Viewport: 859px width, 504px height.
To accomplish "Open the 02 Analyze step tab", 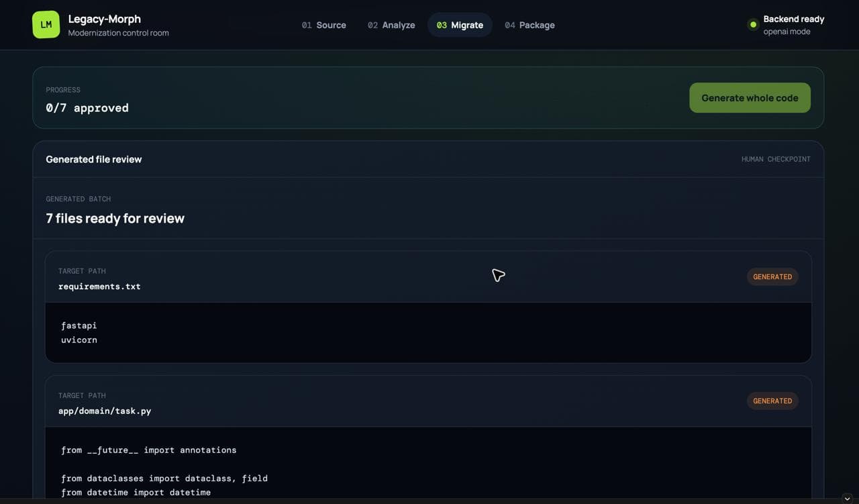I will tap(391, 25).
